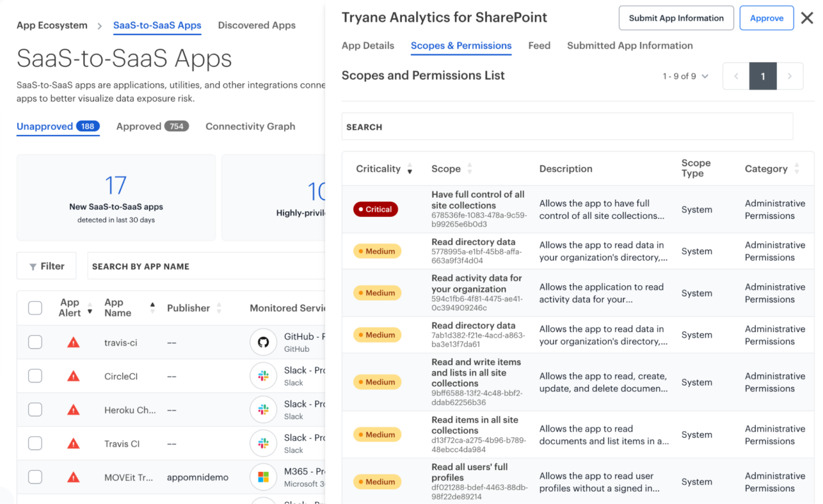The width and height of the screenshot is (823, 504).
Task: Select the checkbox for the travis-ci row
Action: point(35,342)
